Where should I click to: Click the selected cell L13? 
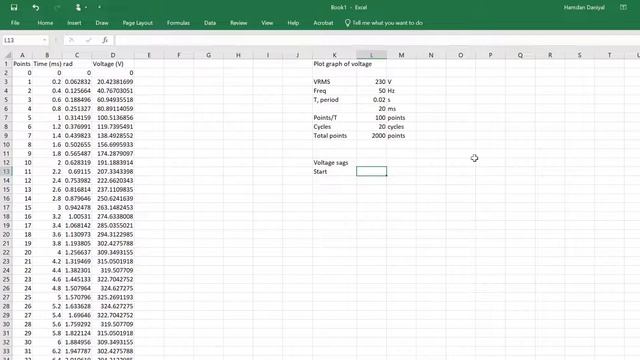[x=371, y=171]
